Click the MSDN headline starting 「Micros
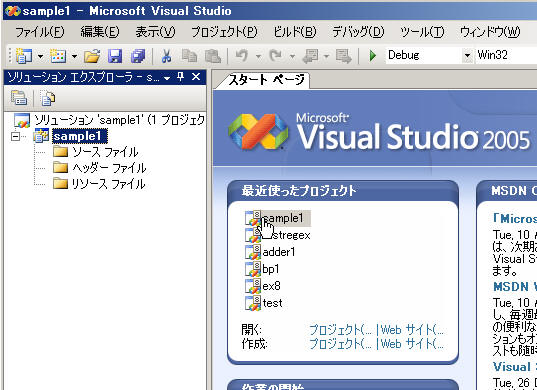 515,218
